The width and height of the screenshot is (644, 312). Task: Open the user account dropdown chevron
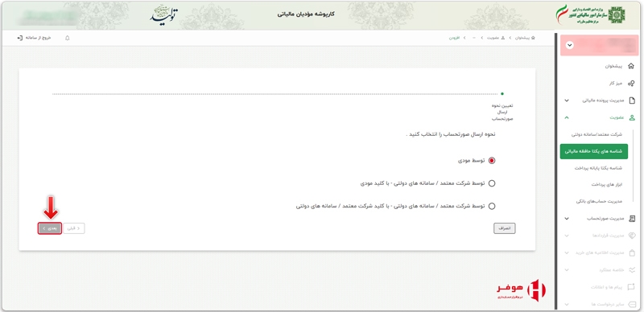coord(569,46)
